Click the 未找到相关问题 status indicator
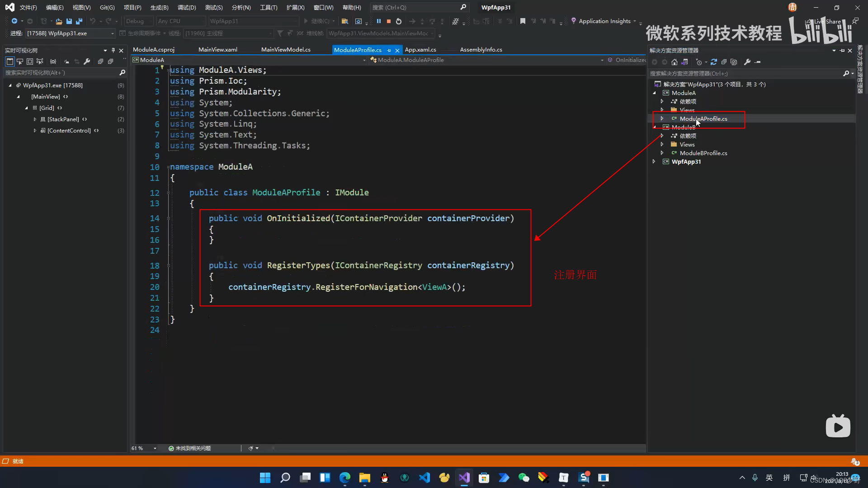The width and height of the screenshot is (868, 488). pos(189,448)
